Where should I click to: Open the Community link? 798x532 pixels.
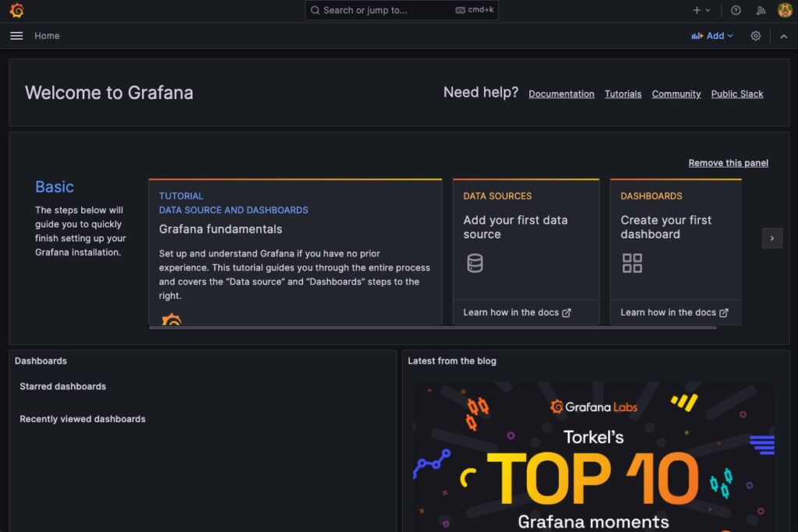point(676,94)
